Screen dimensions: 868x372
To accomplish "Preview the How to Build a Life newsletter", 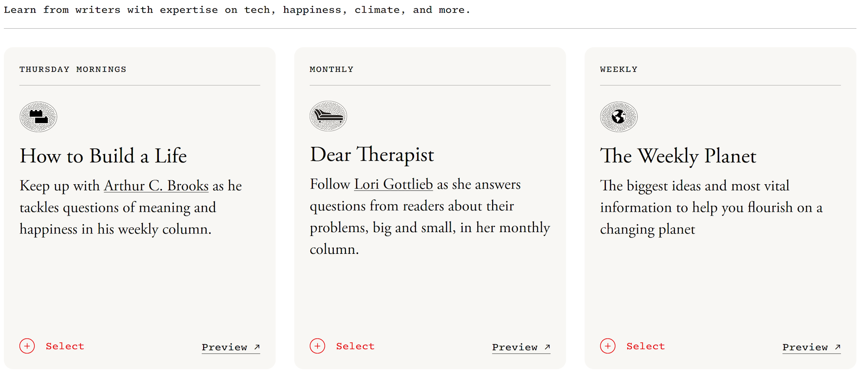I will tap(231, 347).
